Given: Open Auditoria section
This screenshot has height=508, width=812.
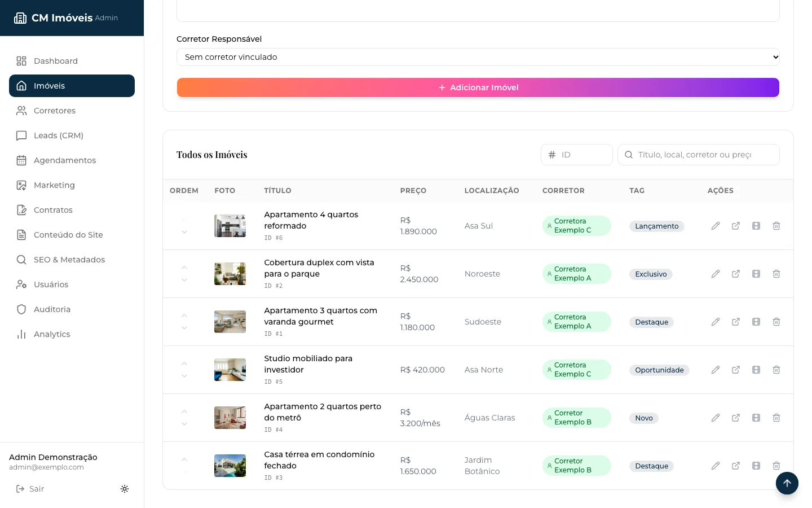Looking at the screenshot, I should (x=72, y=309).
